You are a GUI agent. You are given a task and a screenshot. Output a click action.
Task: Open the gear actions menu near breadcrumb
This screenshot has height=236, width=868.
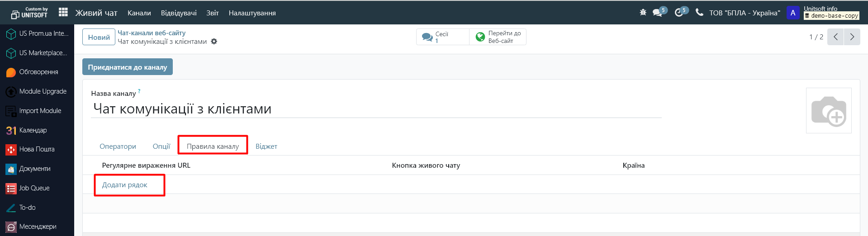click(x=214, y=42)
